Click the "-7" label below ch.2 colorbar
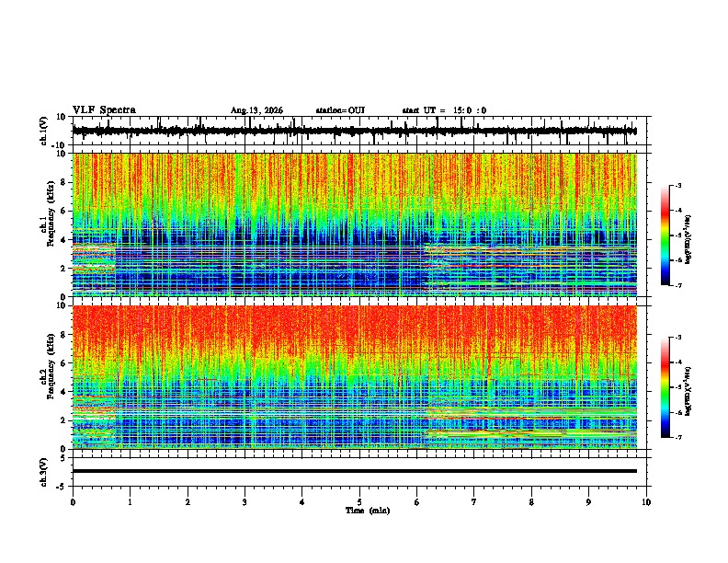 tap(677, 437)
